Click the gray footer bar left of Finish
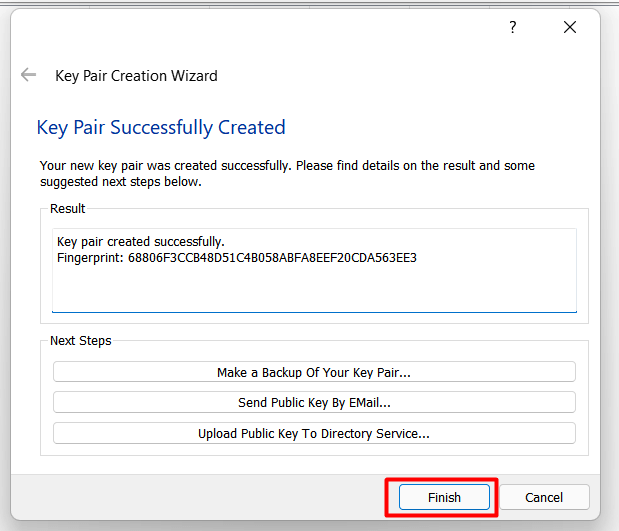Viewport: 619px width, 531px height. pyautogui.click(x=197, y=497)
